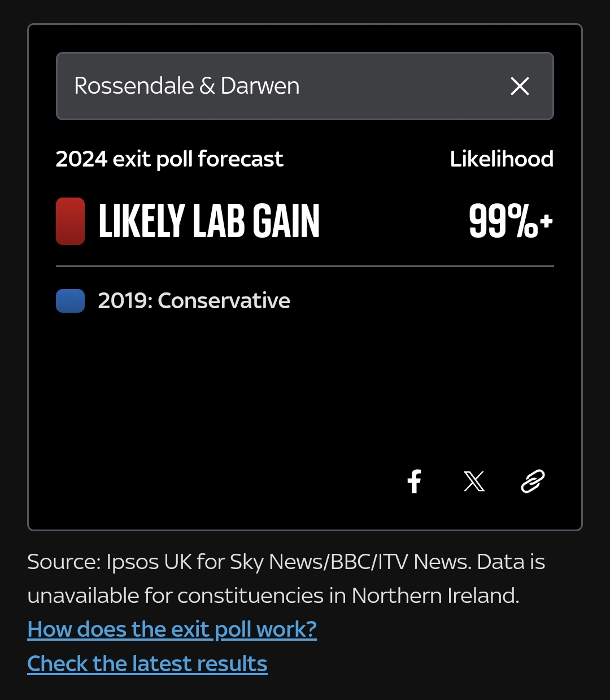Click the "Likelihood" column label
The height and width of the screenshot is (700, 610).
pos(502,159)
